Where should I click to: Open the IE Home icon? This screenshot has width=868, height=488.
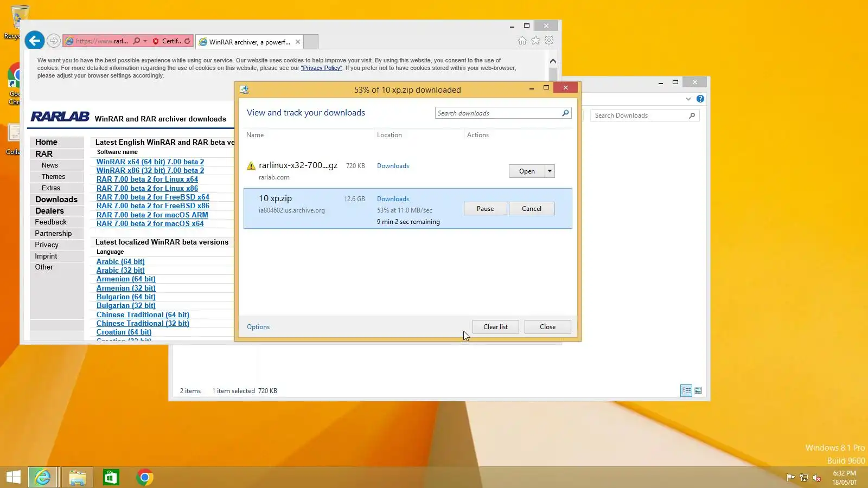pyautogui.click(x=522, y=41)
